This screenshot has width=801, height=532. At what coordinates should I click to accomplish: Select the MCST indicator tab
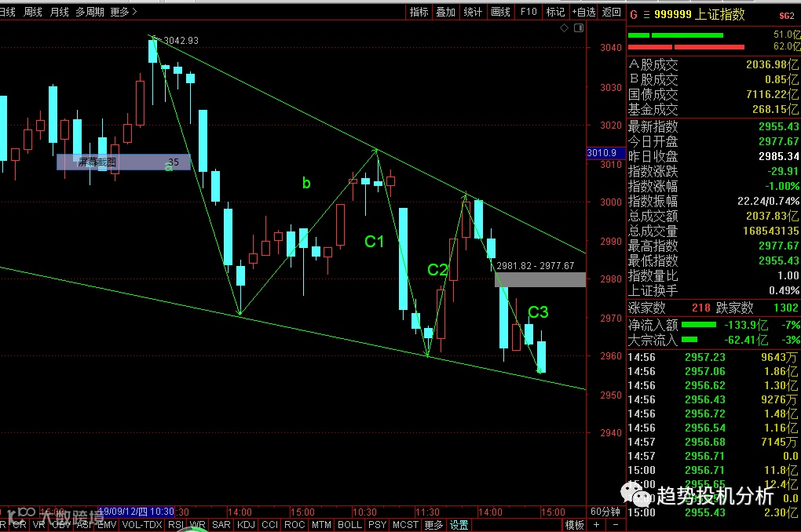406,525
